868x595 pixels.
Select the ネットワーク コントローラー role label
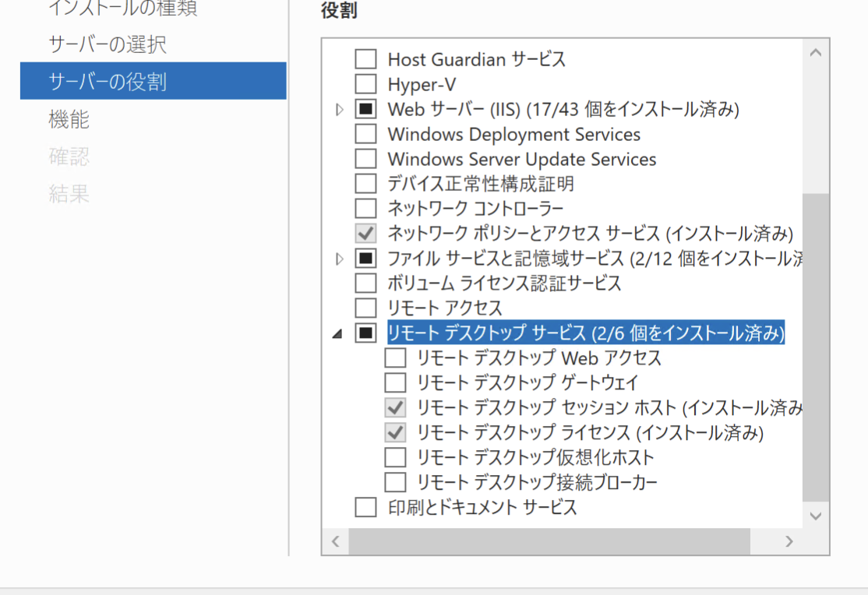pos(475,209)
